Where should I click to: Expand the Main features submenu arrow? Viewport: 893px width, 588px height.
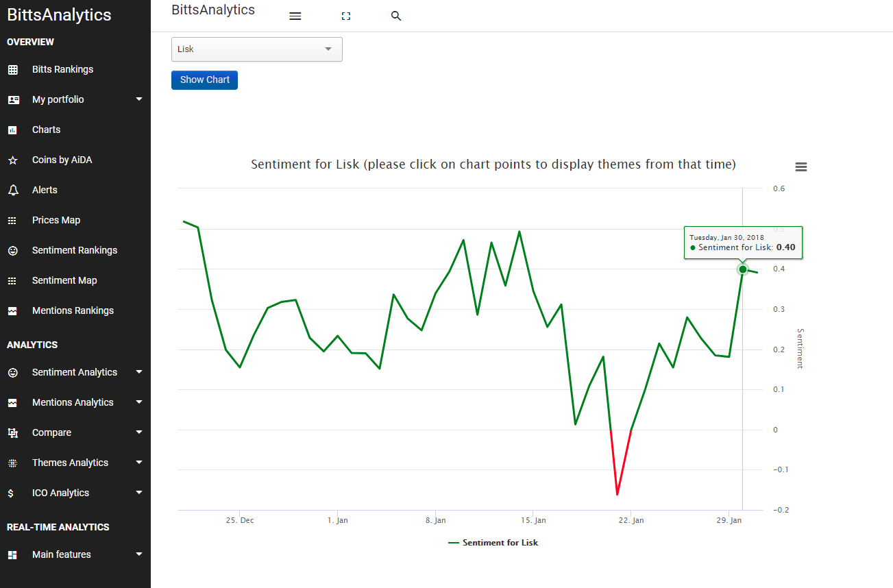tap(139, 554)
